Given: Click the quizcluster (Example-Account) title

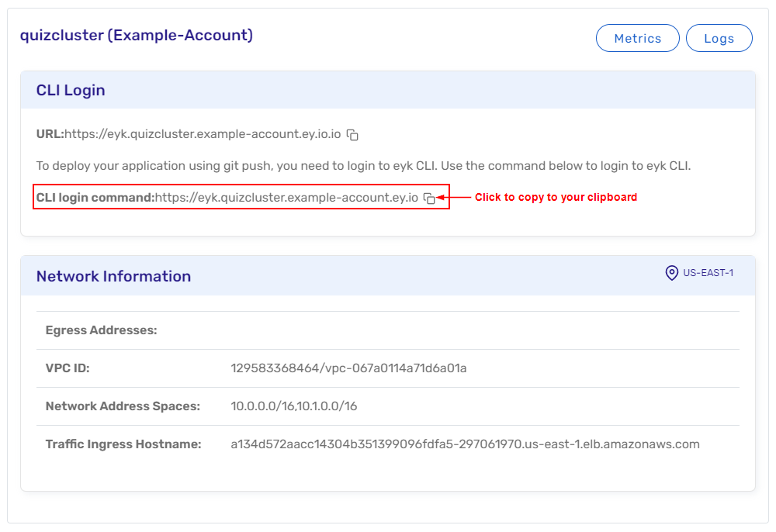Looking at the screenshot, I should coord(137,35).
